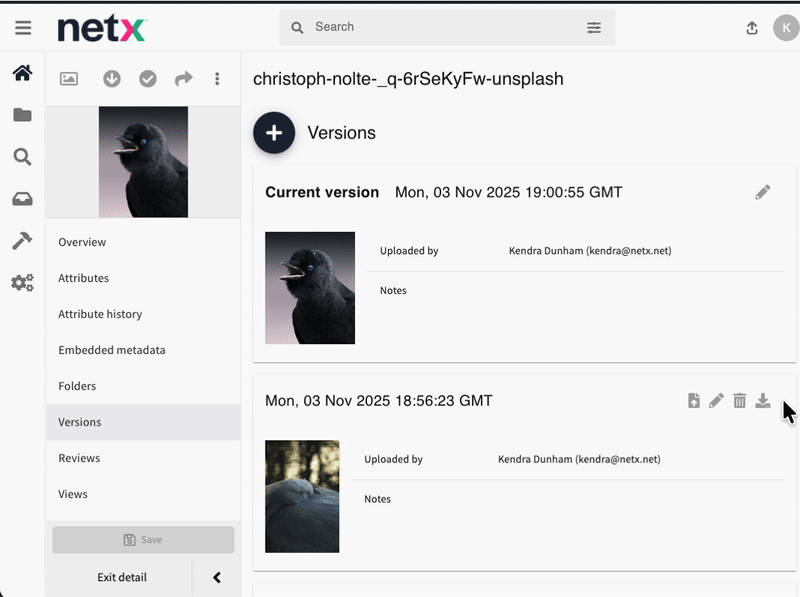Open Folders icon in left sidebar
800x597 pixels.
22,115
